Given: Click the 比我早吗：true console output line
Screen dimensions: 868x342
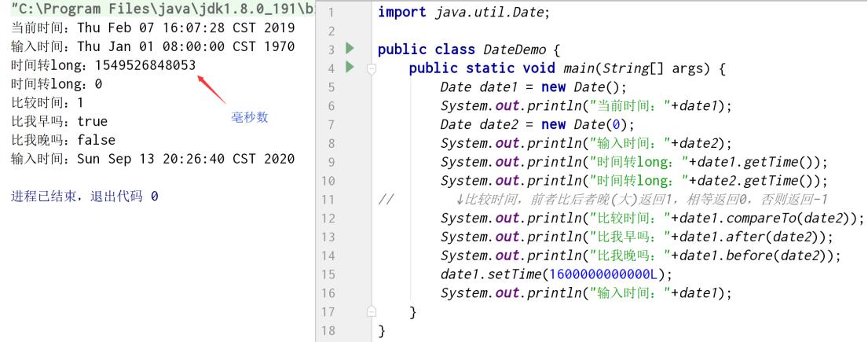Looking at the screenshot, I should pos(60,121).
